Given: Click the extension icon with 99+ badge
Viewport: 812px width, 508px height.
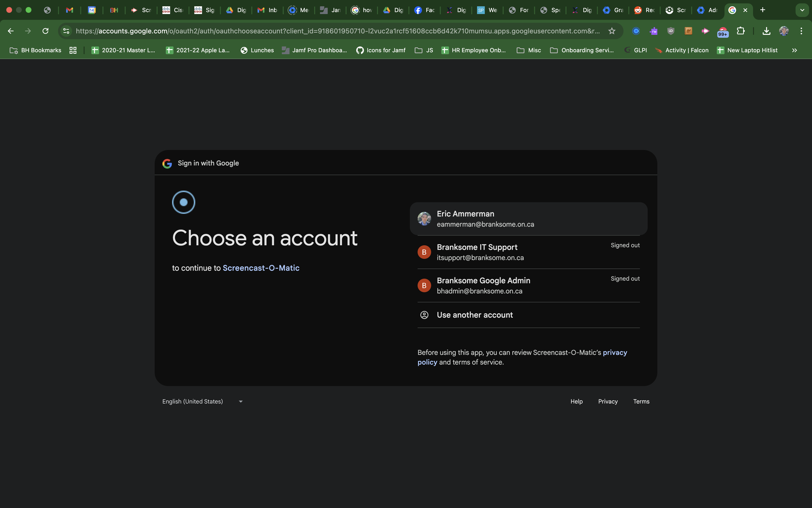Looking at the screenshot, I should [x=723, y=32].
